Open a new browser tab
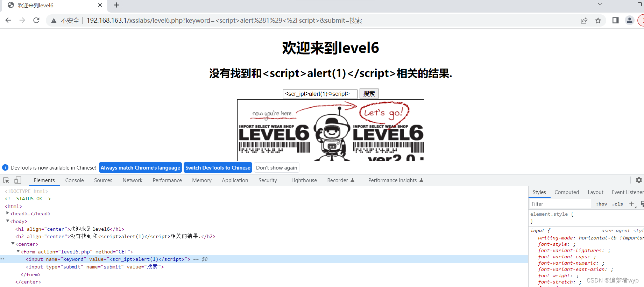The height and width of the screenshot is (287, 644). coord(117,5)
